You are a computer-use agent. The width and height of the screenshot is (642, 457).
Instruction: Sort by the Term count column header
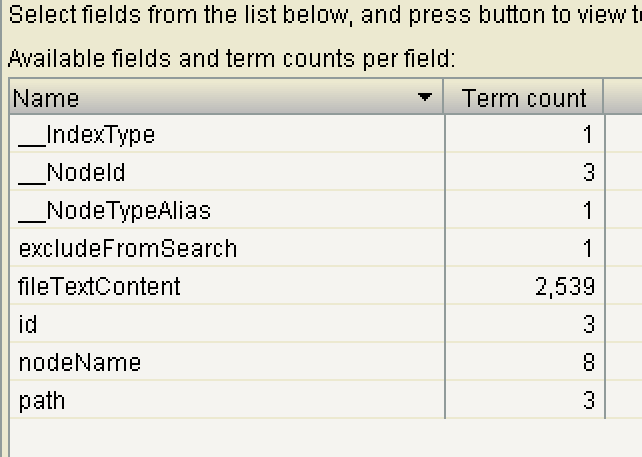[524, 98]
